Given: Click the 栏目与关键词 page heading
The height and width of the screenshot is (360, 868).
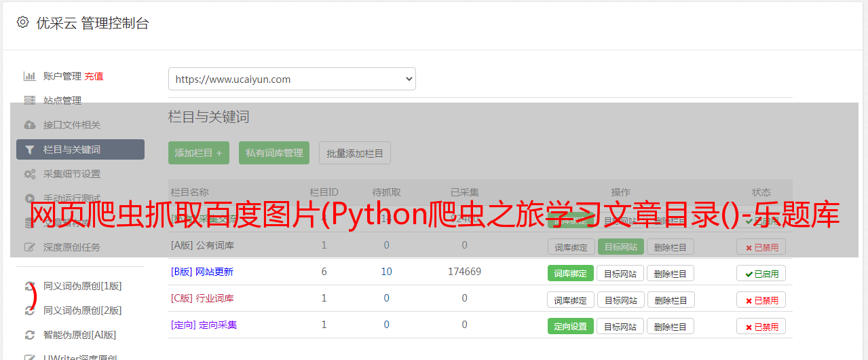Looking at the screenshot, I should (x=209, y=117).
